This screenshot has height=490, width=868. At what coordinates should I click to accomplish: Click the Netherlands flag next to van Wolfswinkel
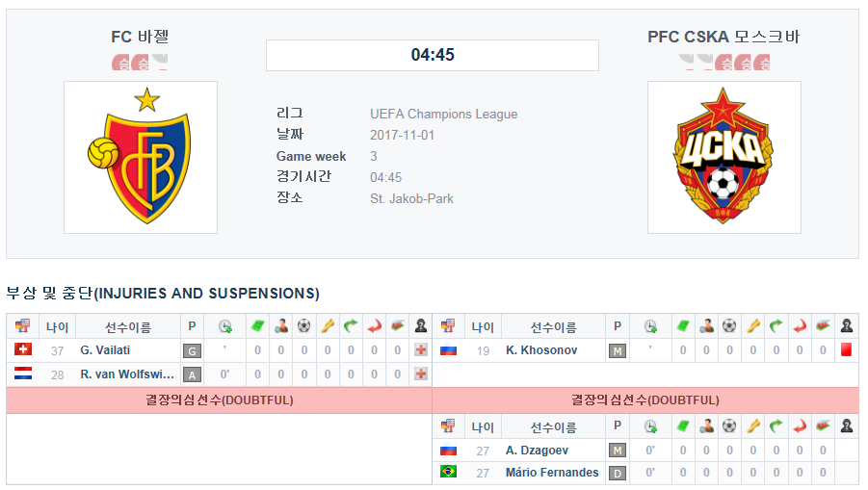(x=23, y=374)
